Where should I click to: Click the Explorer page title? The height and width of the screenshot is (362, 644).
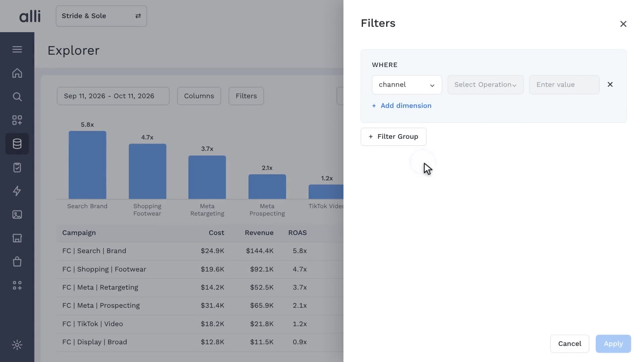(73, 51)
